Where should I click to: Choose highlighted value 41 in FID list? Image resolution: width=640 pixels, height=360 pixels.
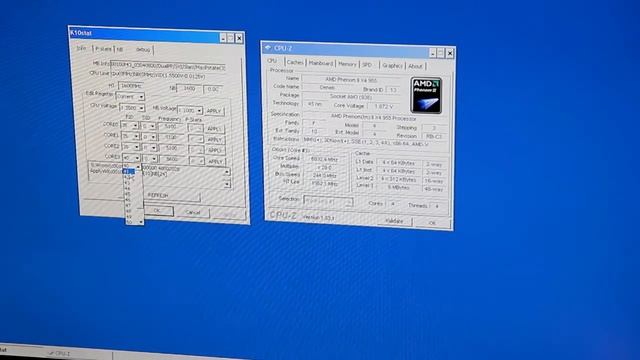click(x=129, y=171)
